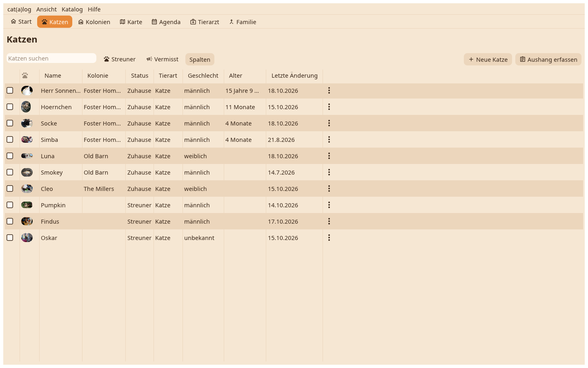Sort by the Letzte Änderung column header

294,76
